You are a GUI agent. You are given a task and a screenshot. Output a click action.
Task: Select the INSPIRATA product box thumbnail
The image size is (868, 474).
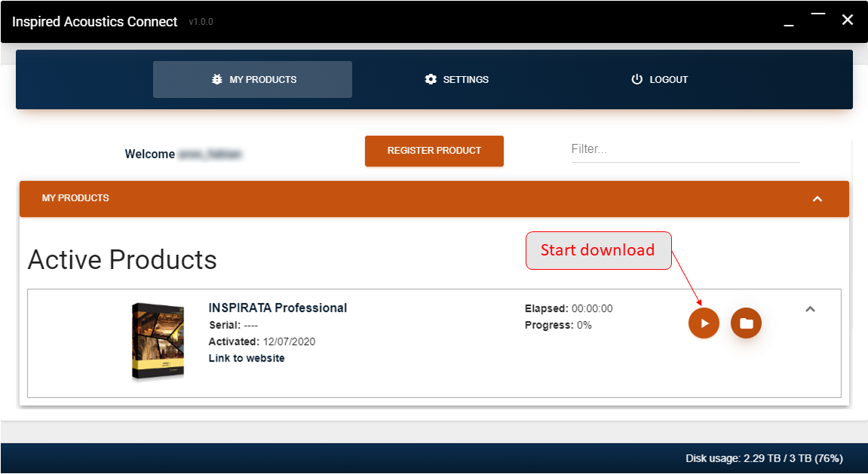[158, 342]
